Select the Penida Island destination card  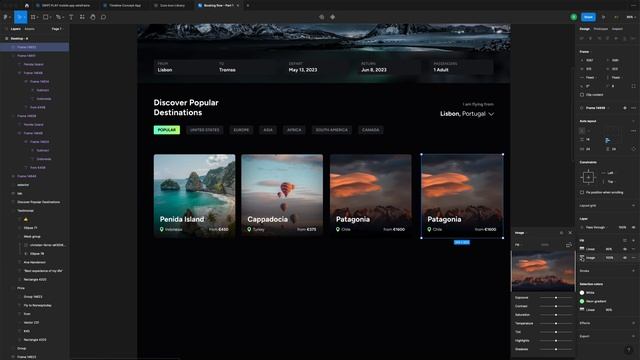click(194, 195)
